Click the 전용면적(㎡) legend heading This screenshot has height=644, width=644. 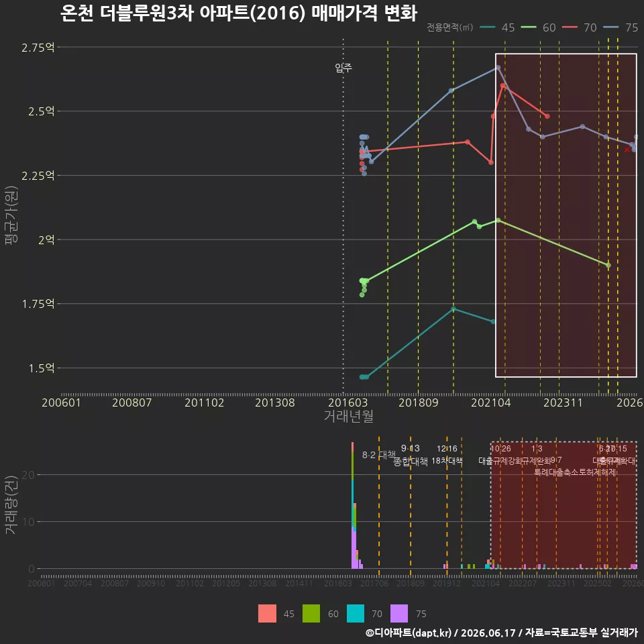[x=449, y=28]
